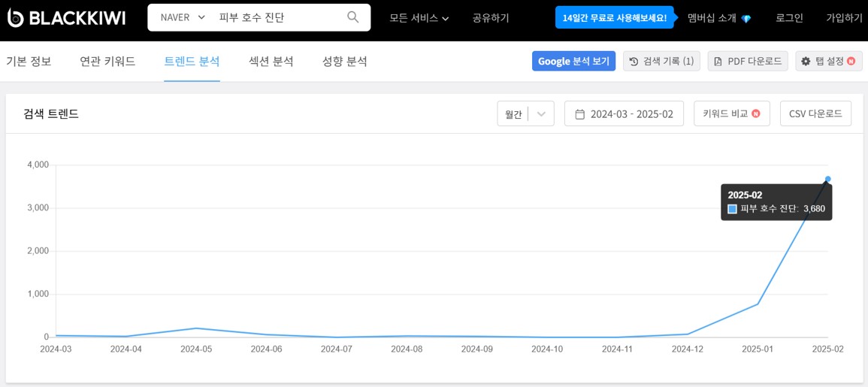Click the history icon in 검색 기록

coord(634,62)
